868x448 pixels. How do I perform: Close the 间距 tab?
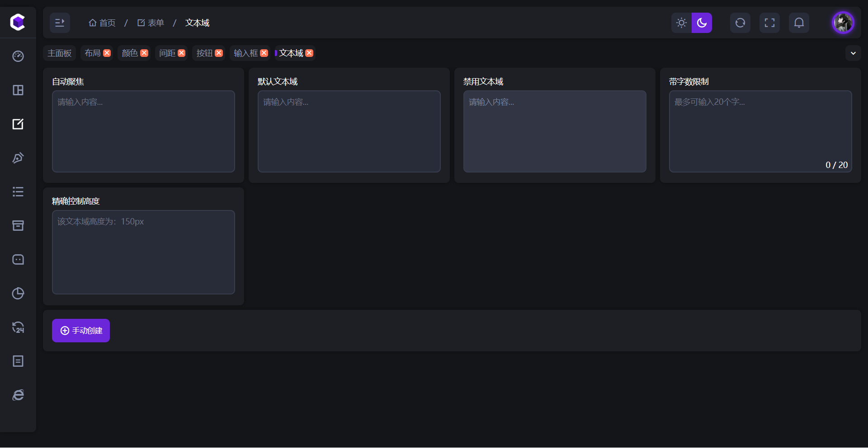tap(182, 53)
